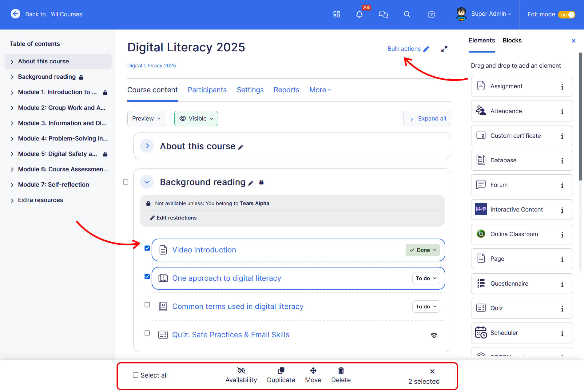Close the bulk selection with X
Image resolution: width=584 pixels, height=392 pixels.
(x=432, y=371)
